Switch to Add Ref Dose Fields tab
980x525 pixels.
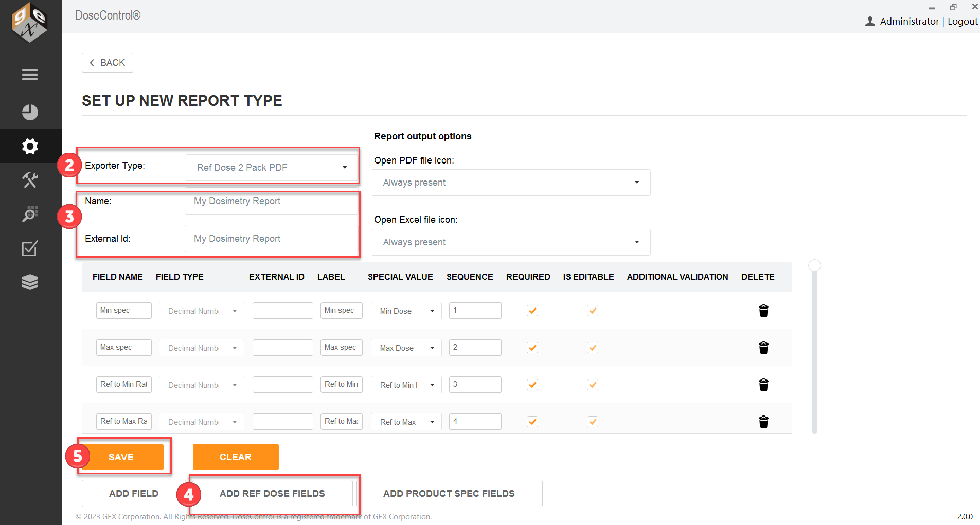click(x=272, y=494)
